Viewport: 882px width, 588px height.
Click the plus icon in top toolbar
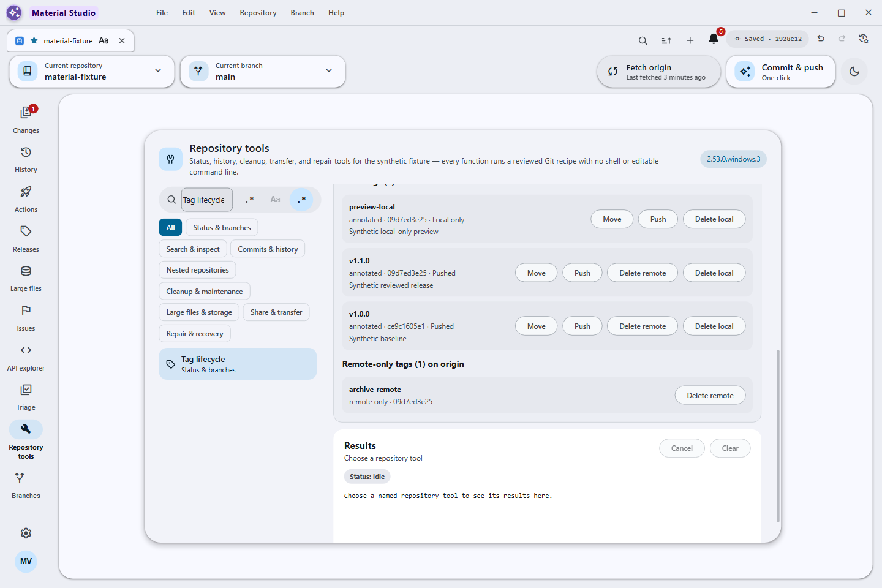(x=690, y=40)
